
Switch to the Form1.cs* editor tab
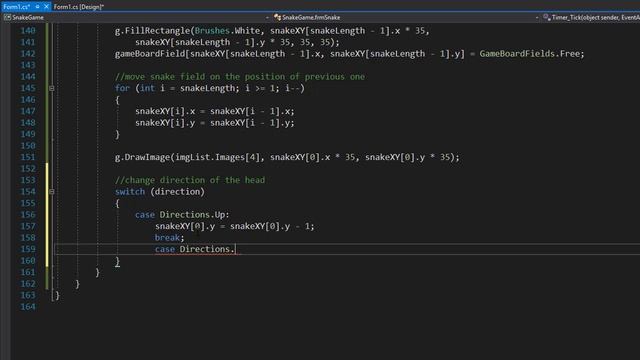coord(17,7)
